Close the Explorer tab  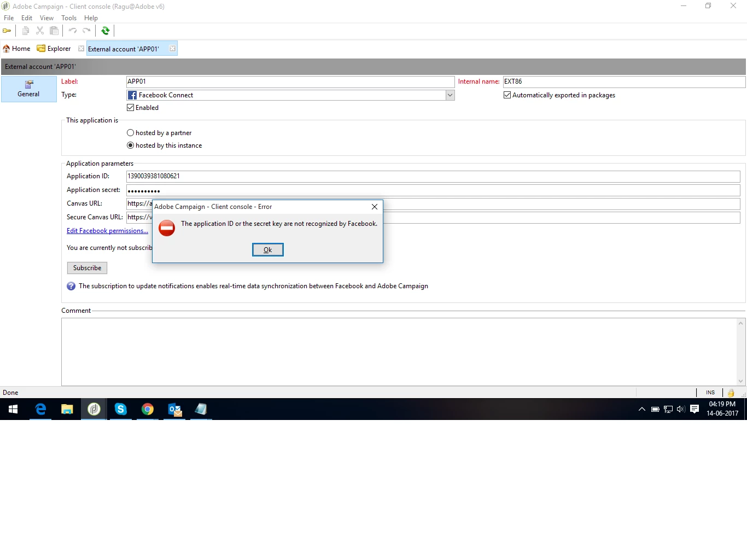coord(81,49)
